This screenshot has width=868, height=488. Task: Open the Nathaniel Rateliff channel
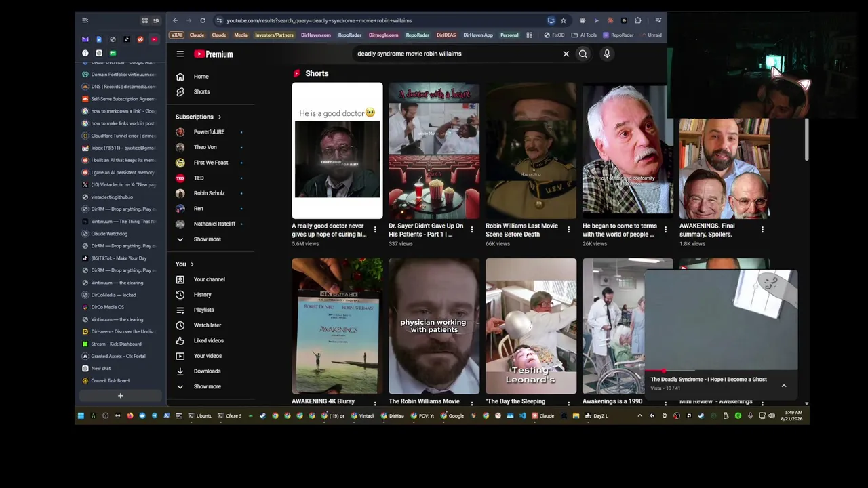pos(214,224)
